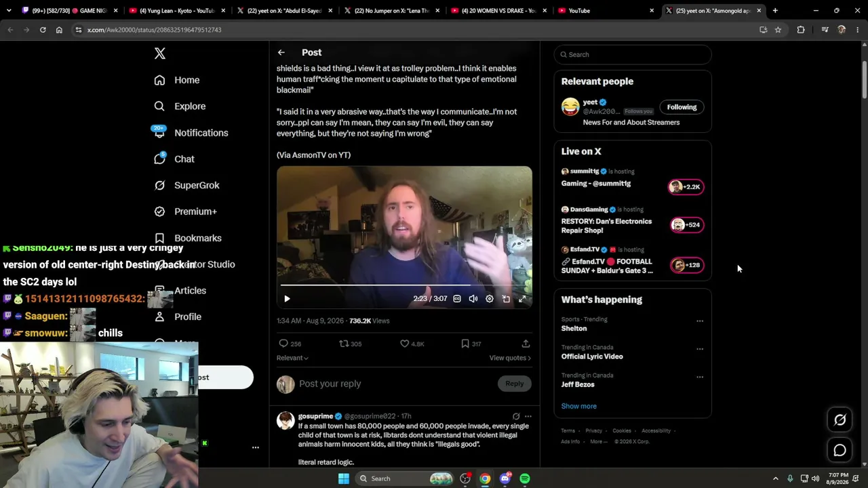Like the post with 4.8K likes
The width and height of the screenshot is (868, 488).
click(404, 344)
